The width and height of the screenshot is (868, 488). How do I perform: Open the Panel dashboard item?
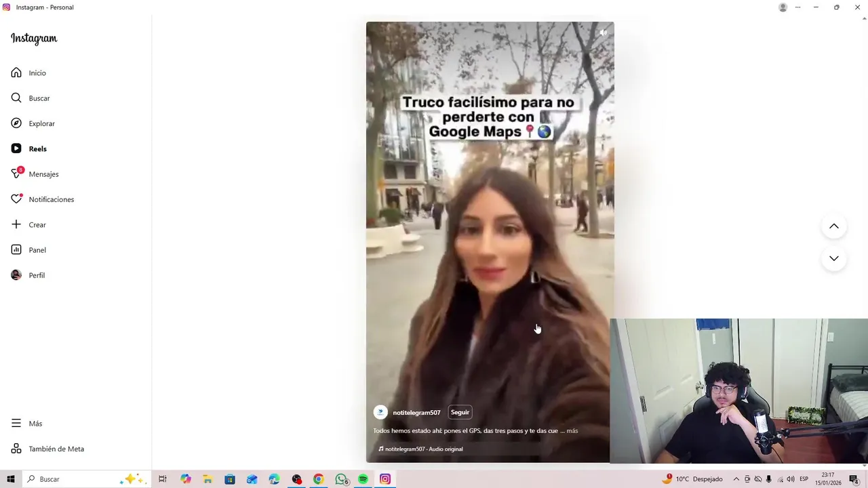click(28, 250)
